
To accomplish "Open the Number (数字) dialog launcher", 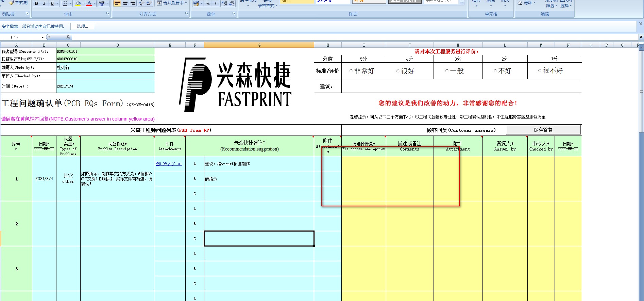I will [234, 14].
